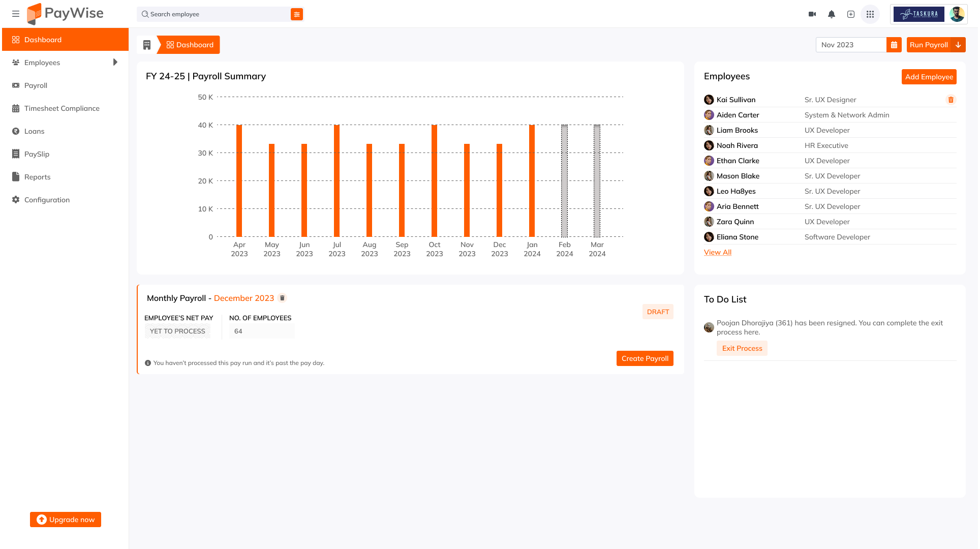Click the Search employee field
Screen dimensions: 980x549
[213, 14]
